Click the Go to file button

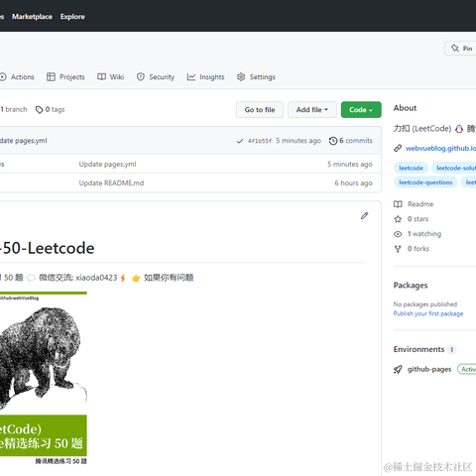[x=260, y=110]
